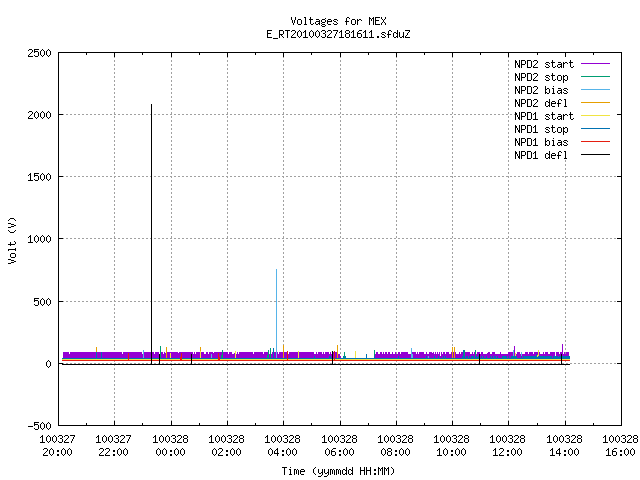Click the tall black NPD1 defl spike near 2000V
640x480 pixels.
tap(151, 234)
